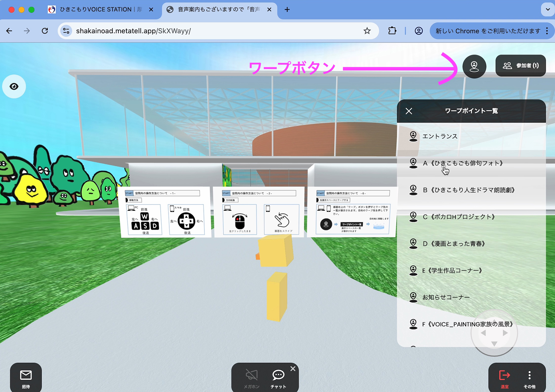Select the 音声案内もございますので tab
Screen dimensions: 555x392
click(x=219, y=10)
